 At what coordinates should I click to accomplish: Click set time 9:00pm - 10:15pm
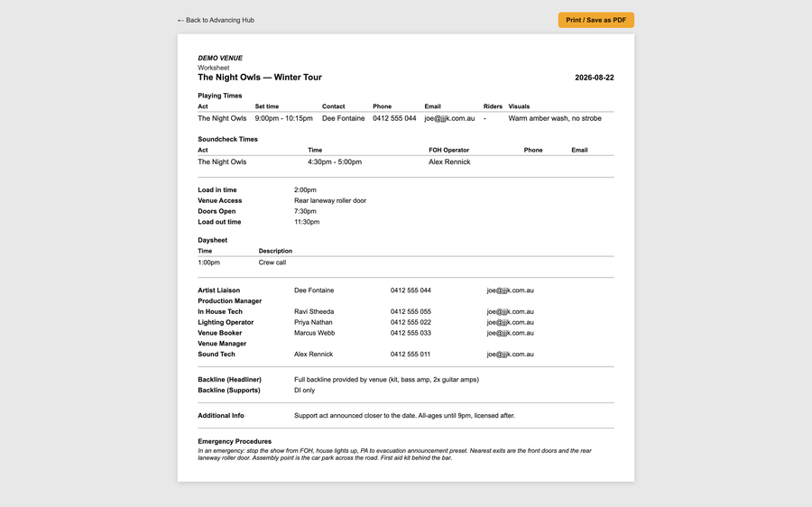point(284,118)
